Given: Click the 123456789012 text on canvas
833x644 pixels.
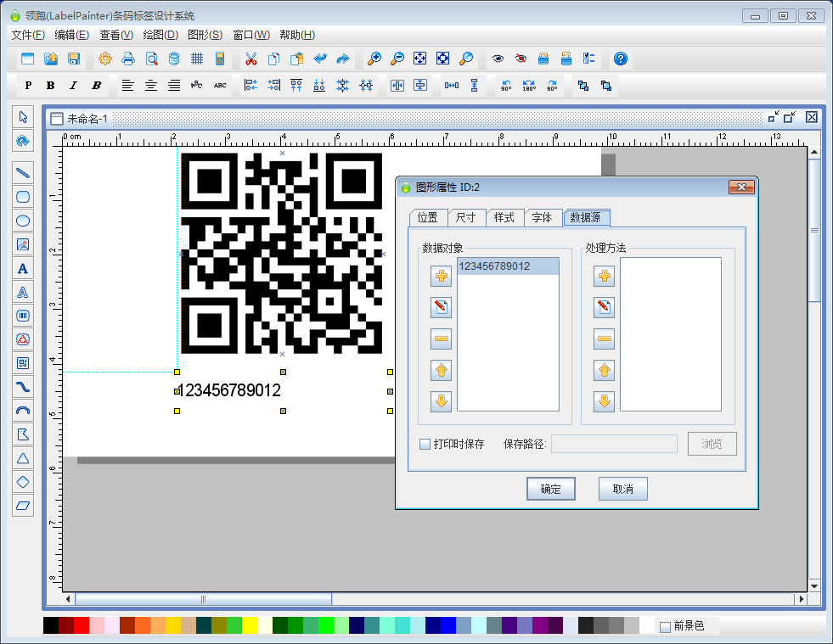Looking at the screenshot, I should tap(229, 391).
